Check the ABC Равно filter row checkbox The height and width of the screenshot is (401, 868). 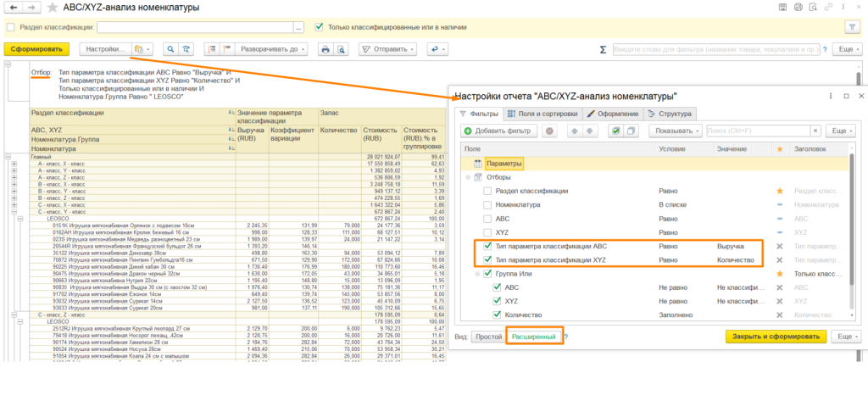click(487, 219)
